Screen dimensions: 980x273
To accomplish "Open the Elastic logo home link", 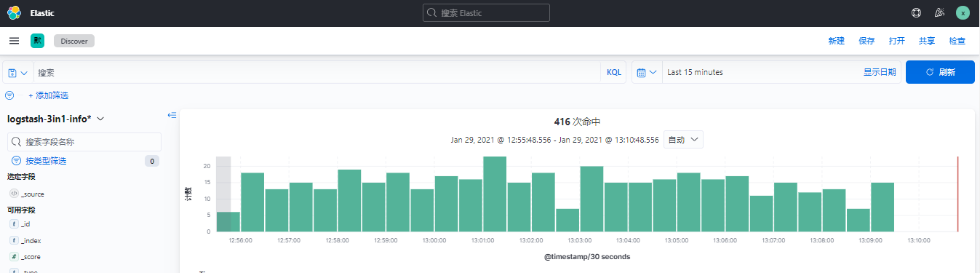I will coord(14,13).
